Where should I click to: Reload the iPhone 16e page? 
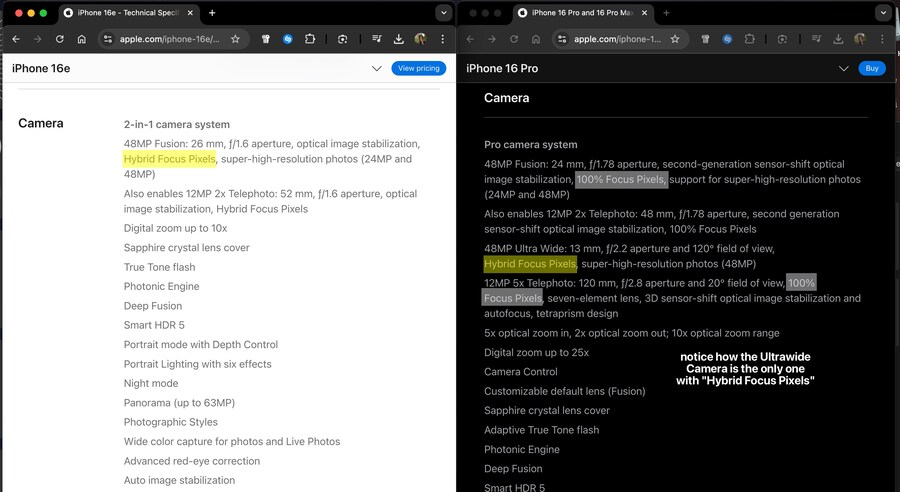pos(60,39)
